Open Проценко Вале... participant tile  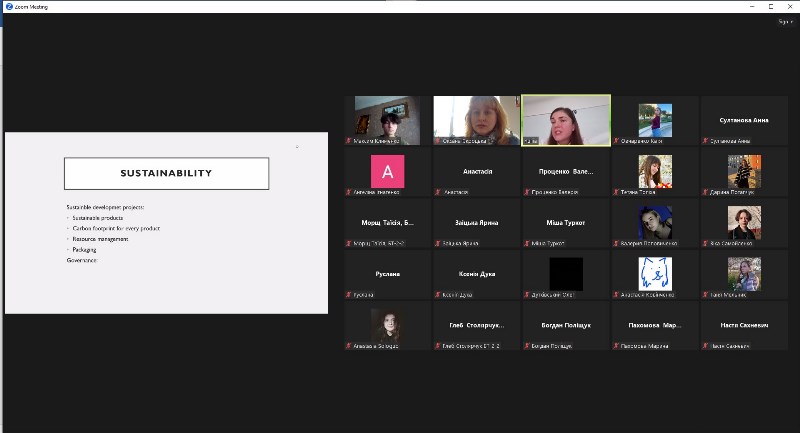tap(566, 171)
